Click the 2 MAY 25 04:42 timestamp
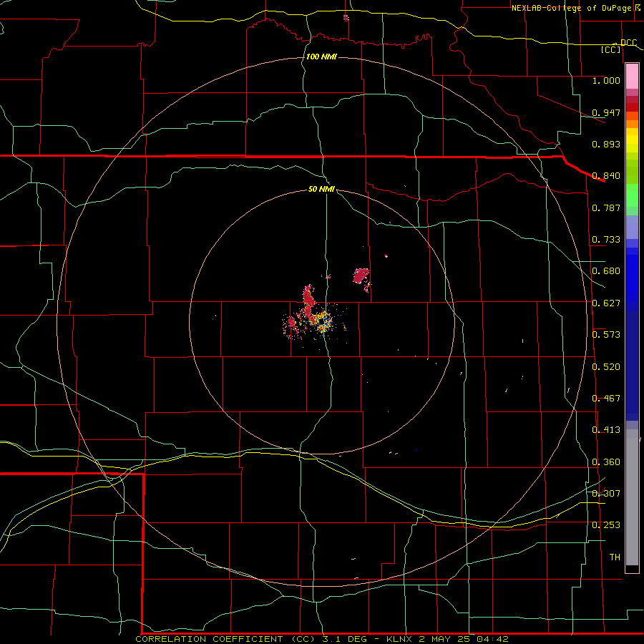 coord(464,639)
